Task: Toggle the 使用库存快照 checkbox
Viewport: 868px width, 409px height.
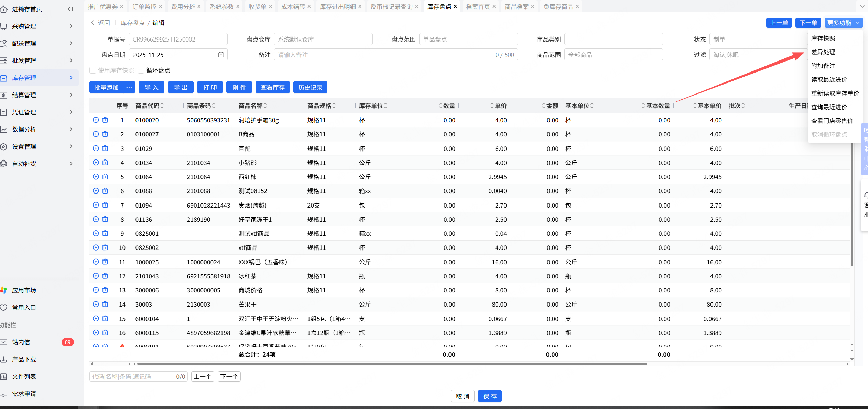Action: pos(93,70)
